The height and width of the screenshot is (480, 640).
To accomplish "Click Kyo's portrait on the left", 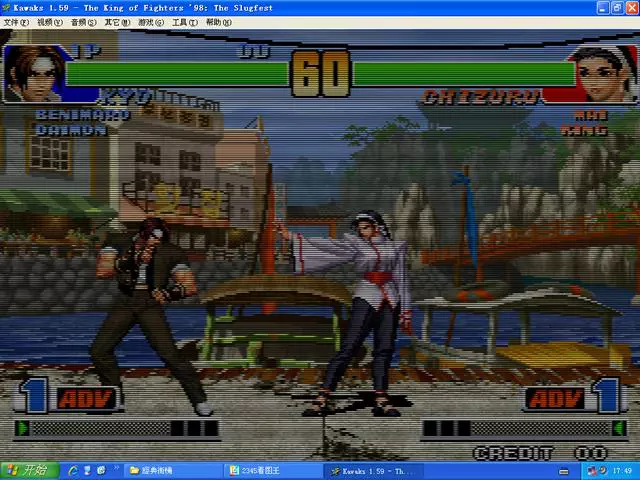I will 36,73.
